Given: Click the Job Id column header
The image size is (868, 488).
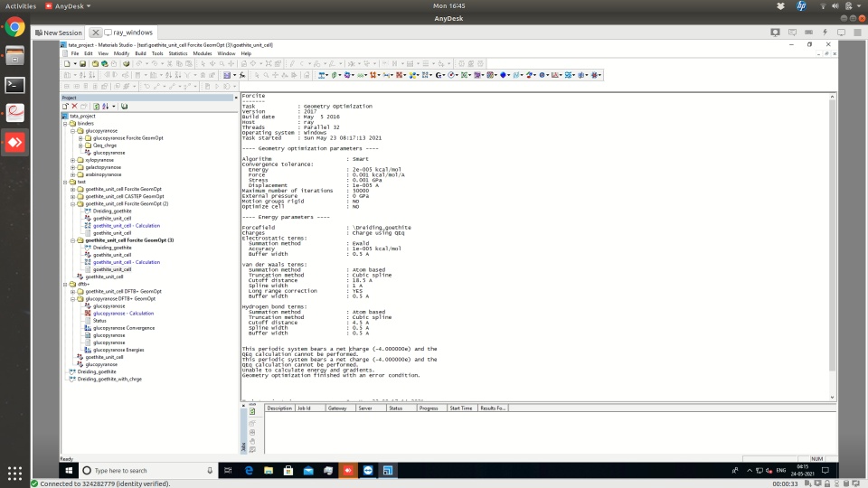Looking at the screenshot, I should coord(310,408).
